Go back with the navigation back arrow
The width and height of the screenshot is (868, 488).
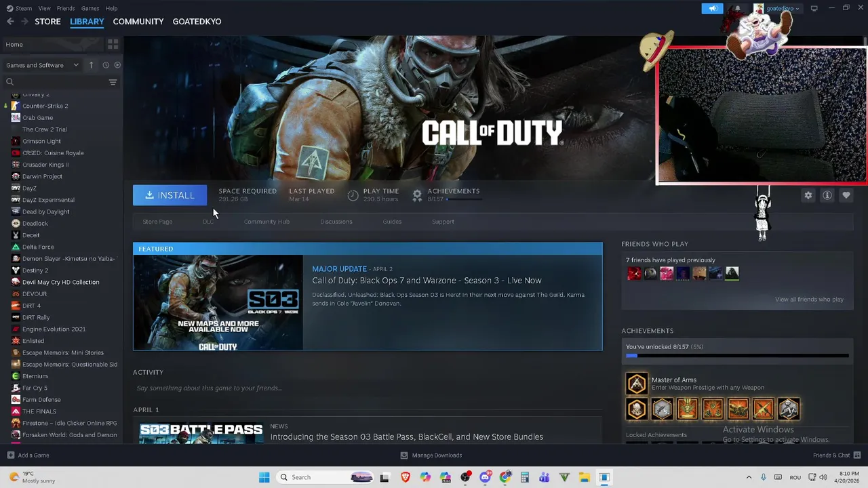[x=10, y=22]
